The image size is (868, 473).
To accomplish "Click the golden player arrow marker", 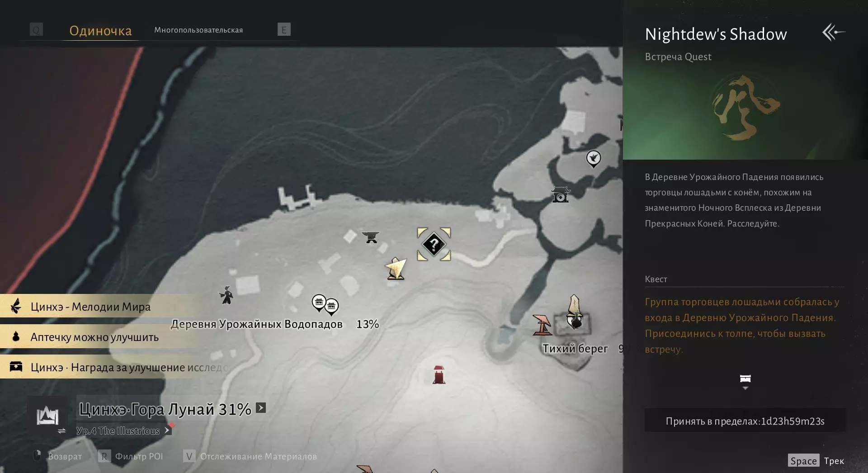I will coord(396,269).
